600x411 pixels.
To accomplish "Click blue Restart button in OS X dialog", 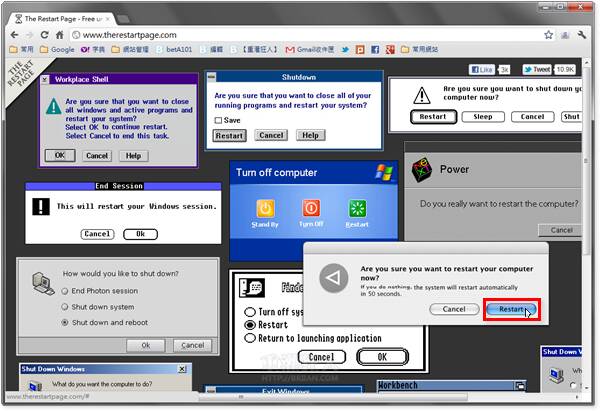I will tap(512, 309).
